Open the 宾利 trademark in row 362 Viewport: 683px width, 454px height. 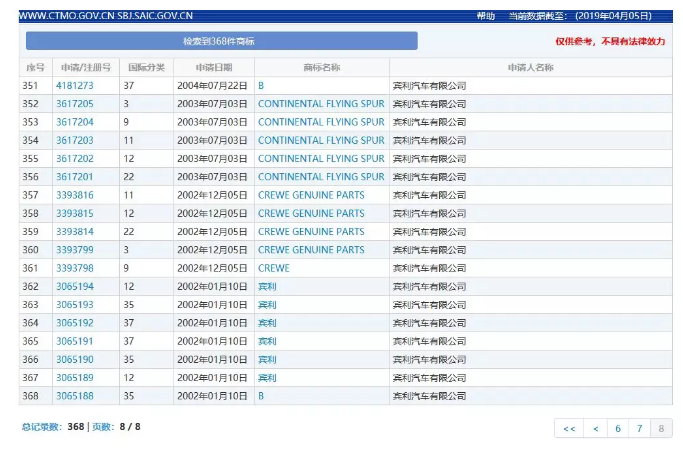click(x=267, y=286)
